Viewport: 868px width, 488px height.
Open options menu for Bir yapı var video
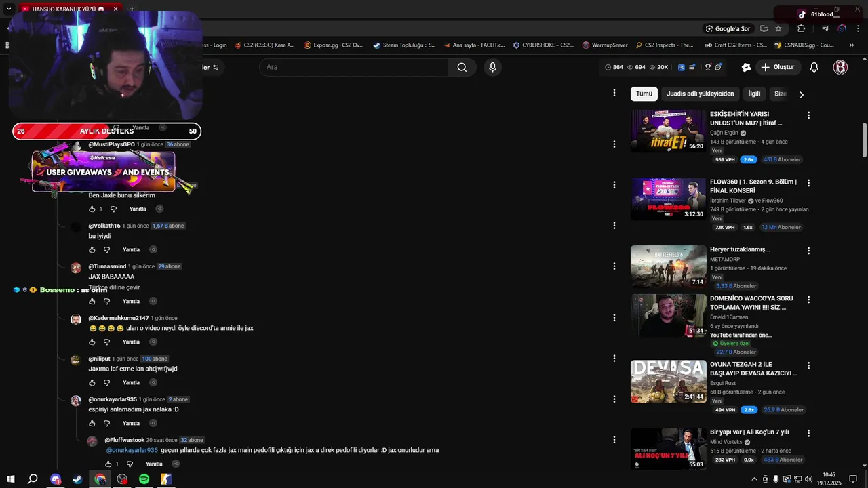point(808,433)
